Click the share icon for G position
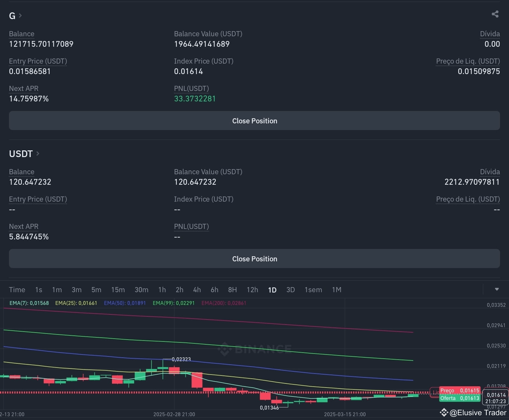 [495, 14]
